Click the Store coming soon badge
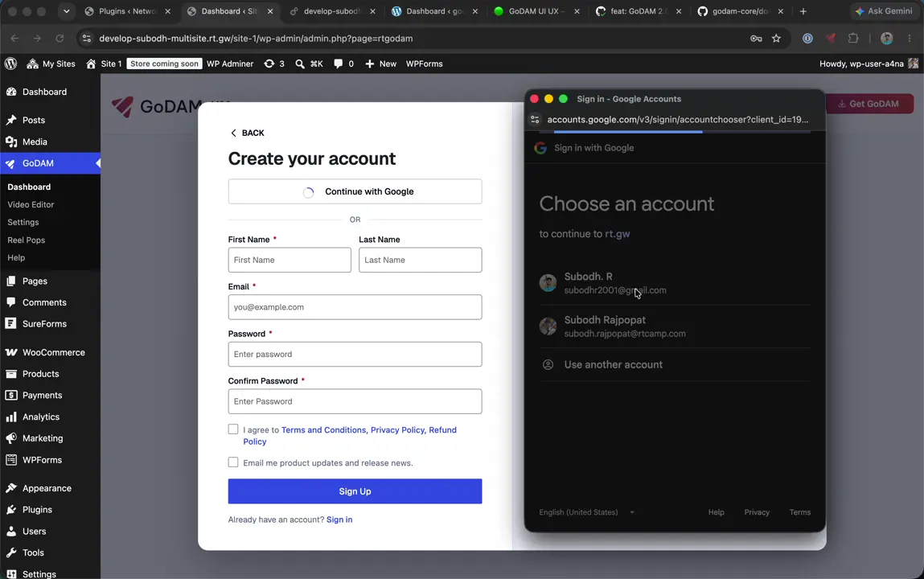Image resolution: width=924 pixels, height=579 pixels. point(164,64)
